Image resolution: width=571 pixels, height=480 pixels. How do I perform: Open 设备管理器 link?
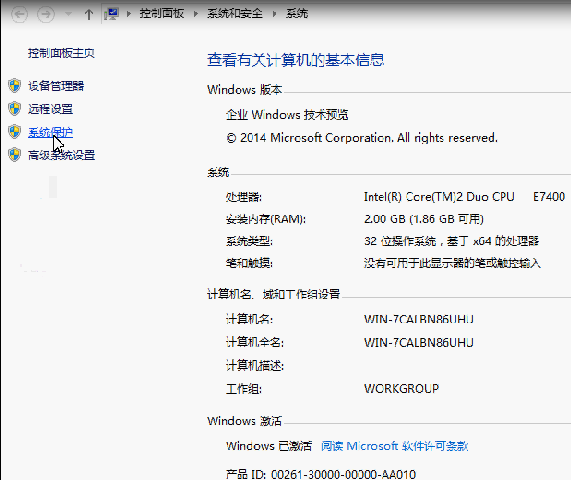[56, 86]
